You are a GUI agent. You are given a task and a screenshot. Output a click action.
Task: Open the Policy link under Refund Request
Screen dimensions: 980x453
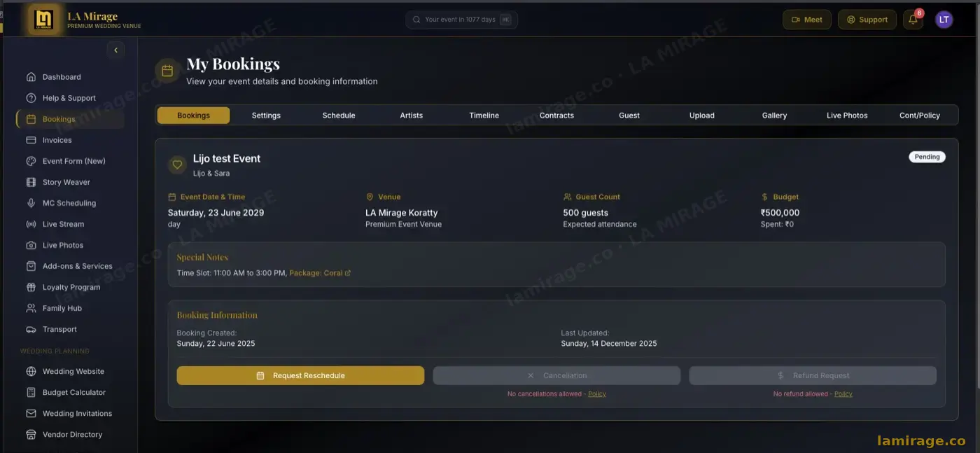843,394
